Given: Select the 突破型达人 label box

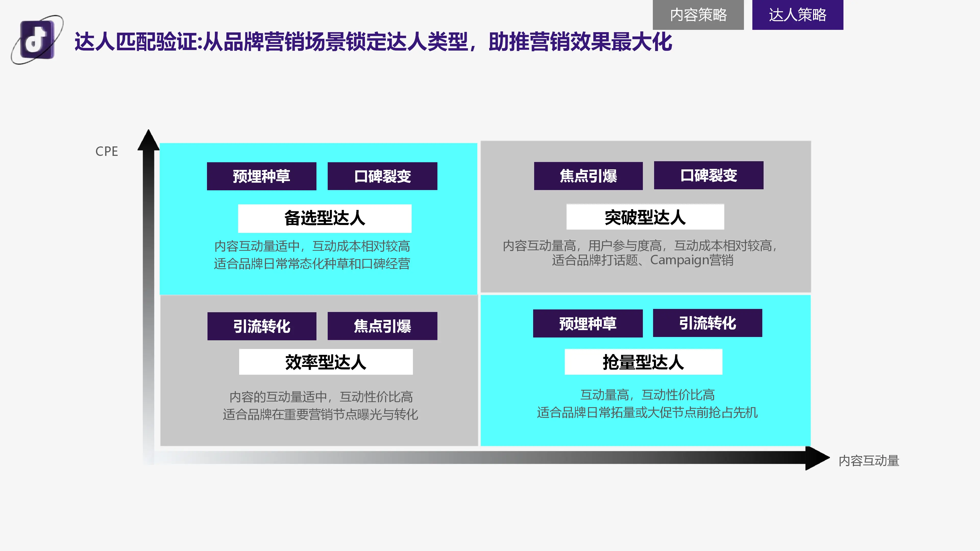Looking at the screenshot, I should click(645, 217).
